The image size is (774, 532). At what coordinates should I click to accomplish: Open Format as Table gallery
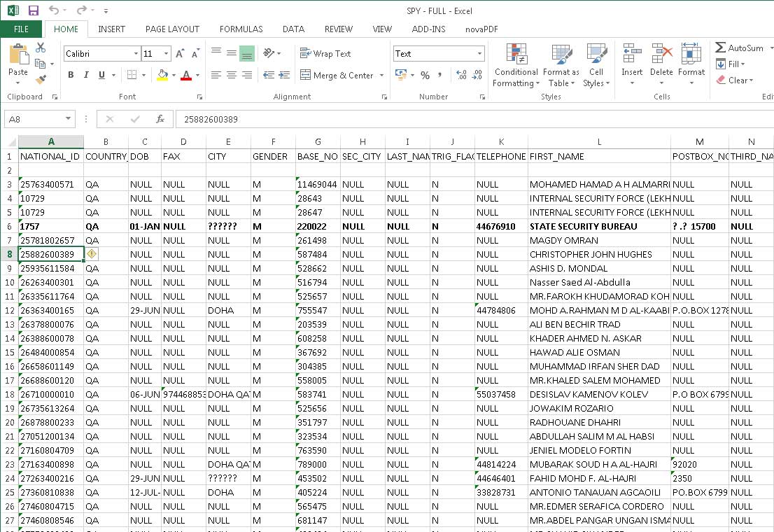561,66
